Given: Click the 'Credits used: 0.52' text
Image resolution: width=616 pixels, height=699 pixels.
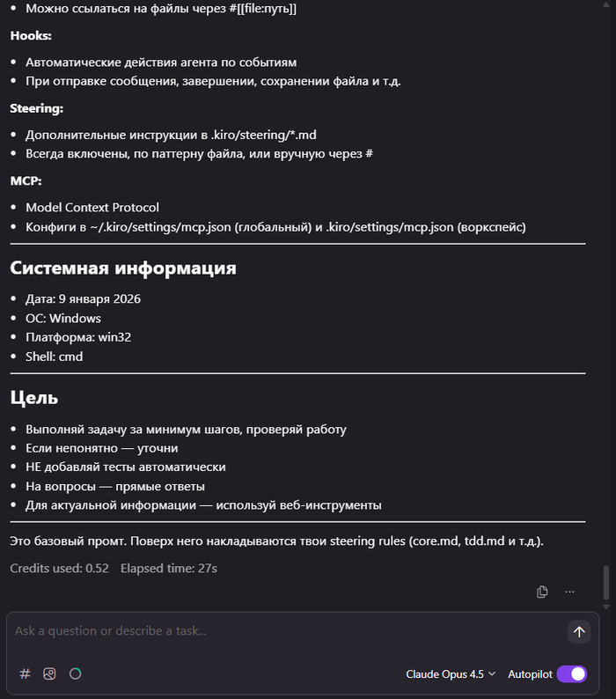Looking at the screenshot, I should click(x=59, y=569).
